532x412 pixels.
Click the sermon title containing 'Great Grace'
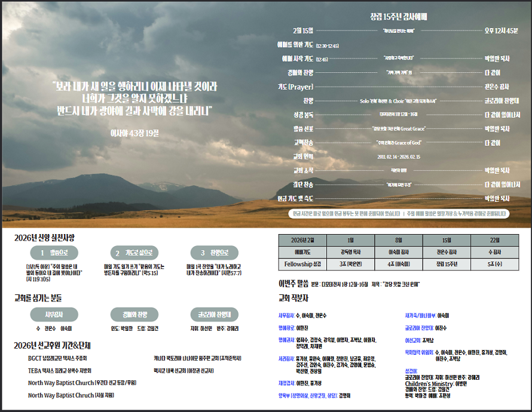(399, 129)
